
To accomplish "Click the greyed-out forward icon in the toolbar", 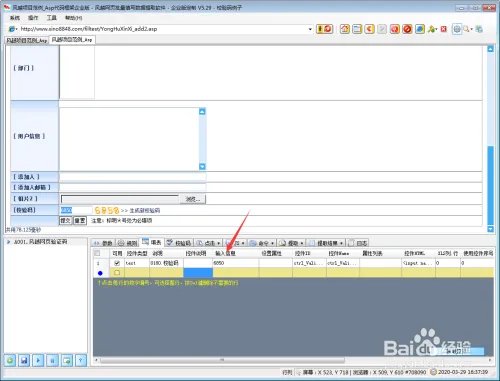I will point(382,29).
